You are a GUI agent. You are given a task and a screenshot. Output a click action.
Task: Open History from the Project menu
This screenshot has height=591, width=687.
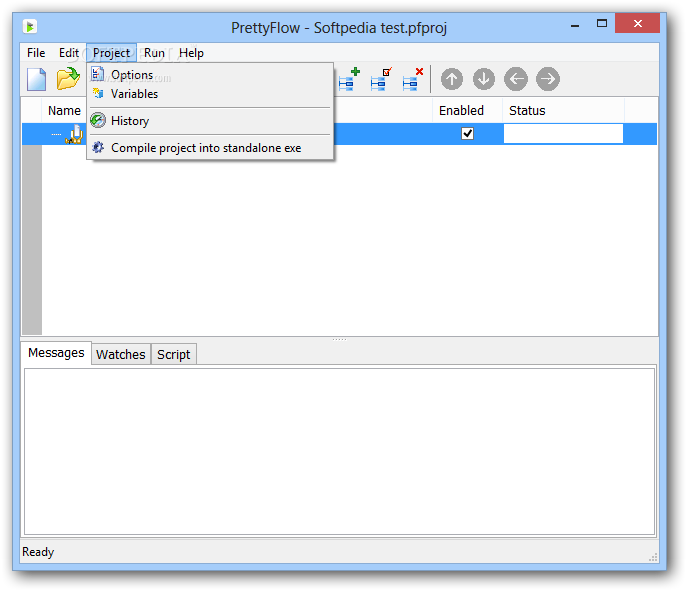pyautogui.click(x=210, y=120)
